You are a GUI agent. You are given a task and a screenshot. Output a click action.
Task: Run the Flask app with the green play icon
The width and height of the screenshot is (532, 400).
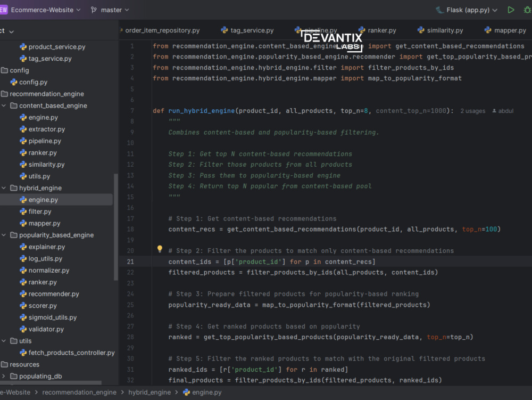pos(511,10)
